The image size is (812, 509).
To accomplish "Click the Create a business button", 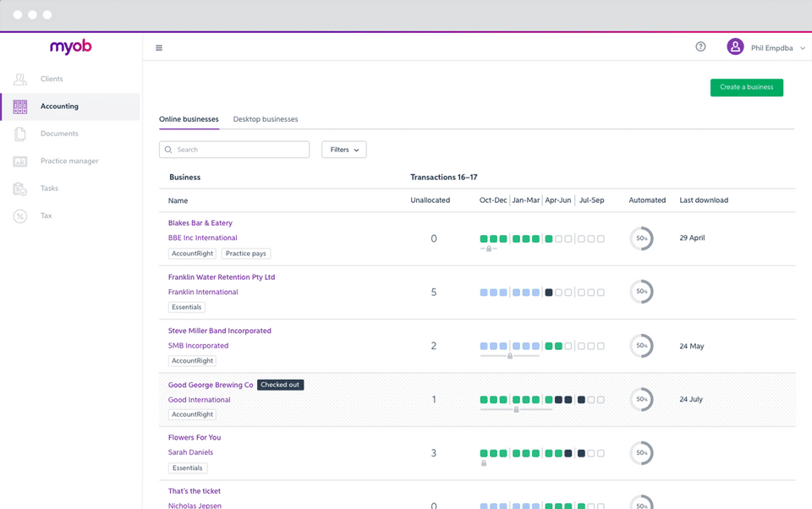I will [x=746, y=87].
